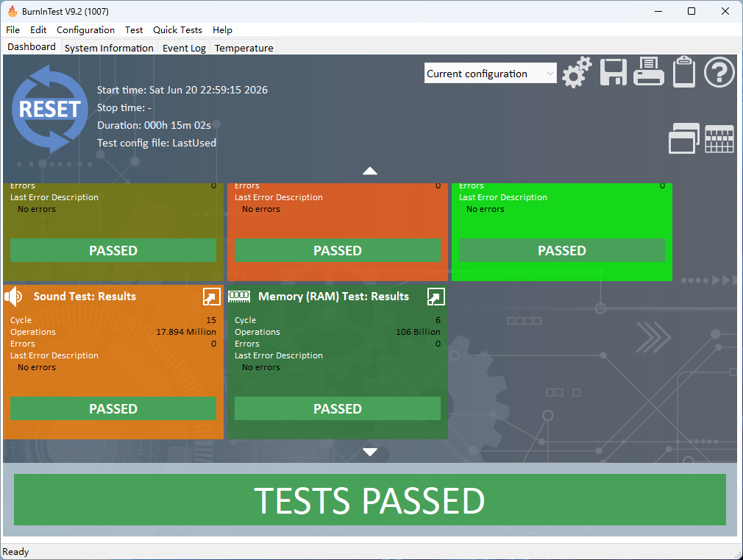Open the Current configuration dropdown
The width and height of the screenshot is (743, 560).
coord(490,74)
